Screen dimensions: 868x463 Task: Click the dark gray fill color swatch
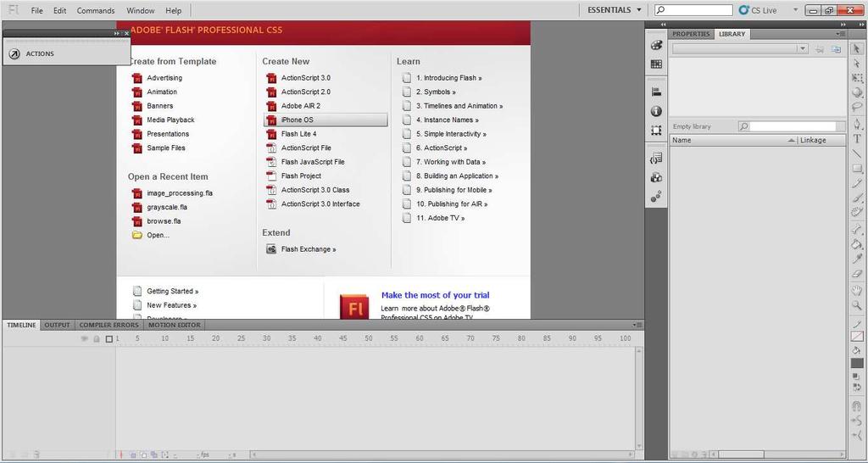[857, 363]
